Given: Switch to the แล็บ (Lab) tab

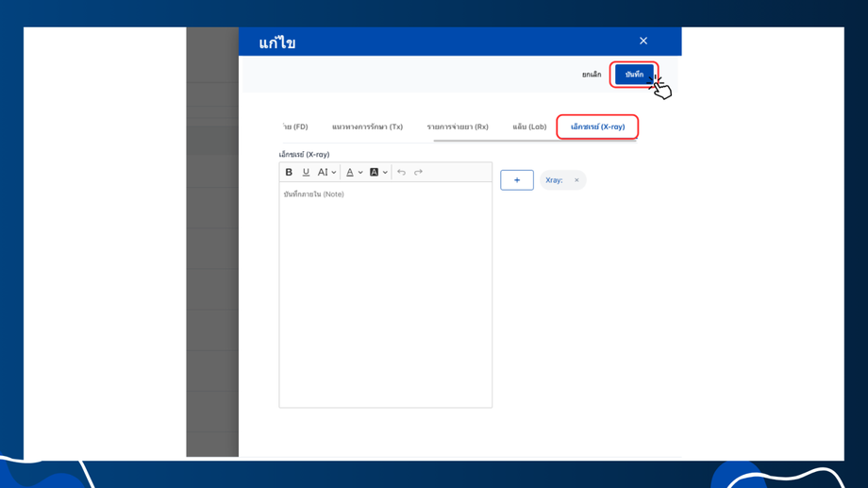Looking at the screenshot, I should tap(529, 126).
